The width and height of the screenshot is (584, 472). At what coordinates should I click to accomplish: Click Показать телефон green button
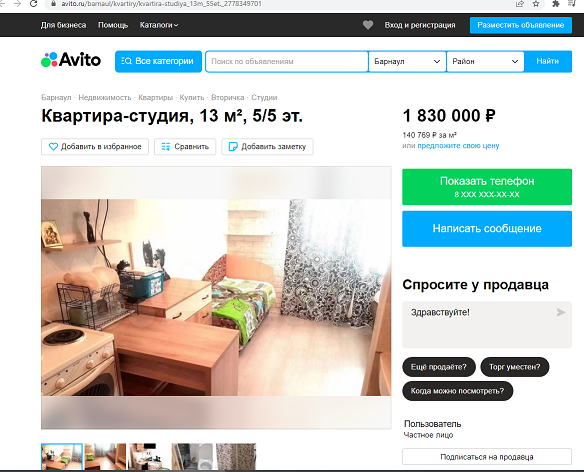click(x=487, y=187)
